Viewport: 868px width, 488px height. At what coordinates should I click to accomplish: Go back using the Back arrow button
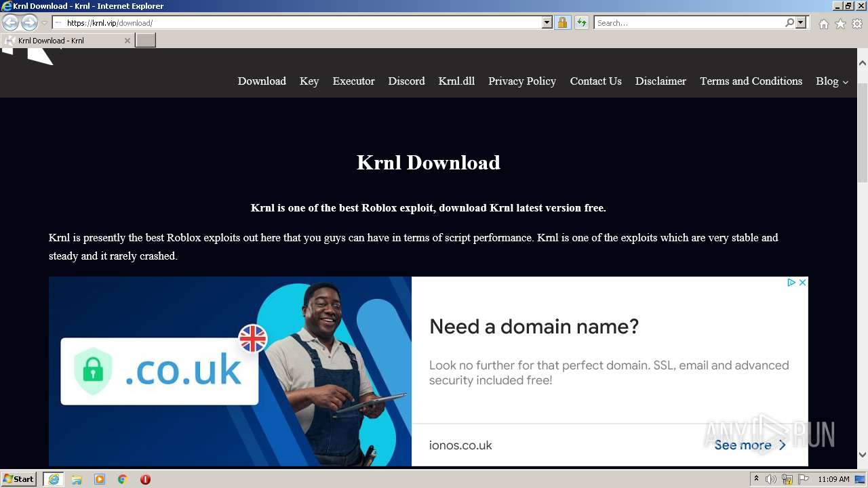tap(10, 23)
